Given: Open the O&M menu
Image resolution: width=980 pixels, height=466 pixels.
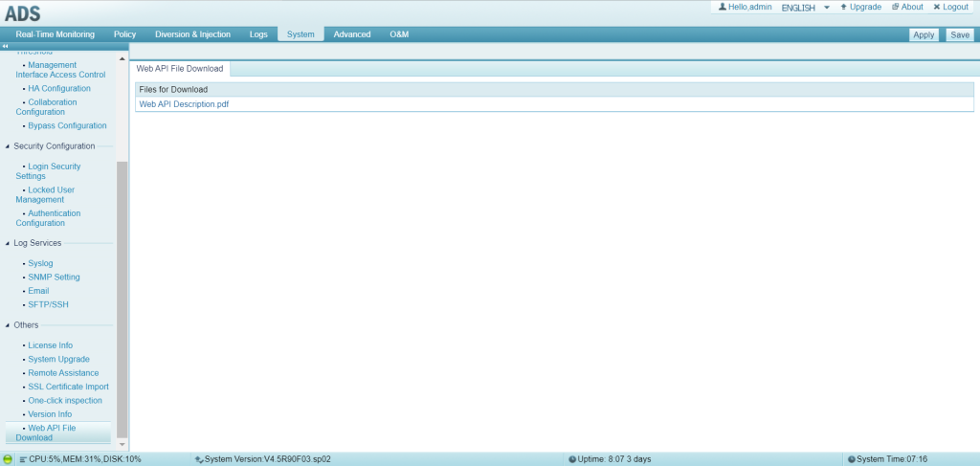Looking at the screenshot, I should pyautogui.click(x=399, y=34).
